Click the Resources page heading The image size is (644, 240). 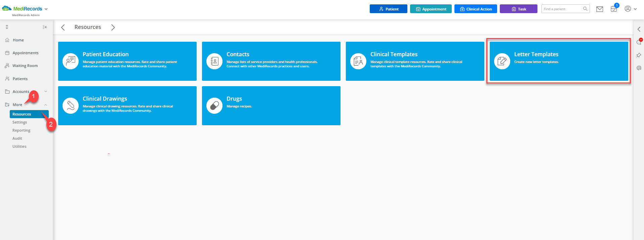[x=88, y=27]
